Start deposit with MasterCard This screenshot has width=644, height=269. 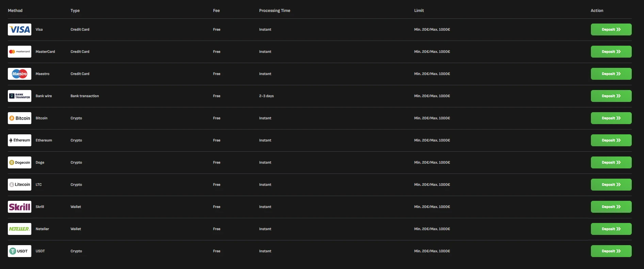pyautogui.click(x=611, y=52)
